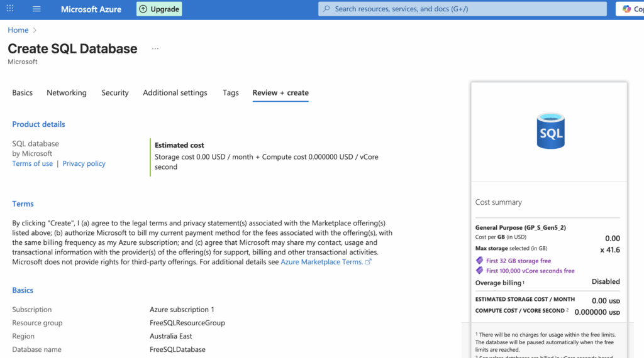The image size is (644, 358).
Task: Click the Basics section heading
Action: click(23, 290)
